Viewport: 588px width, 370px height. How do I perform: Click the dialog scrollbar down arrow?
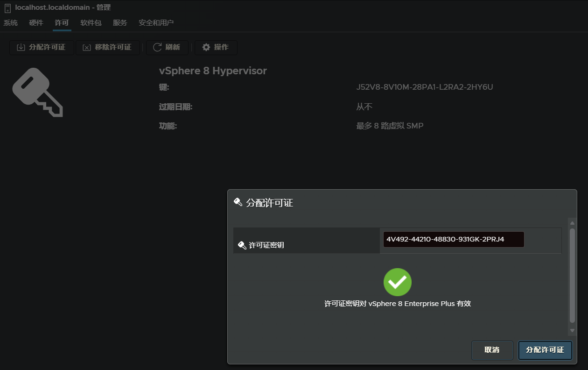click(572, 330)
